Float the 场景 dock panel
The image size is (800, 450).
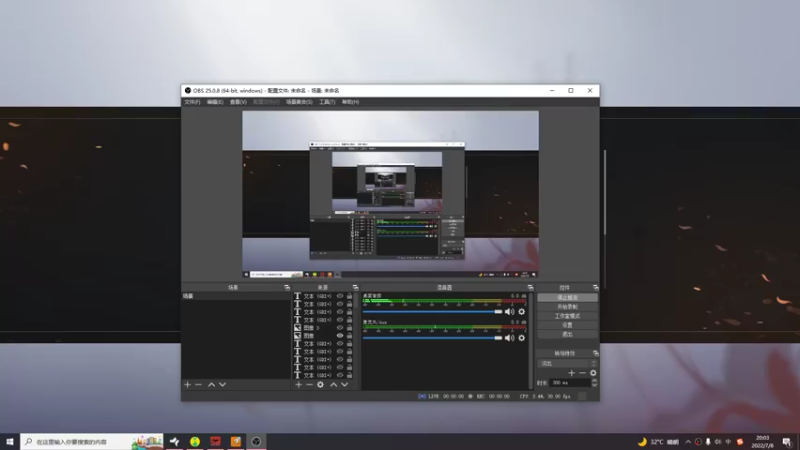287,288
